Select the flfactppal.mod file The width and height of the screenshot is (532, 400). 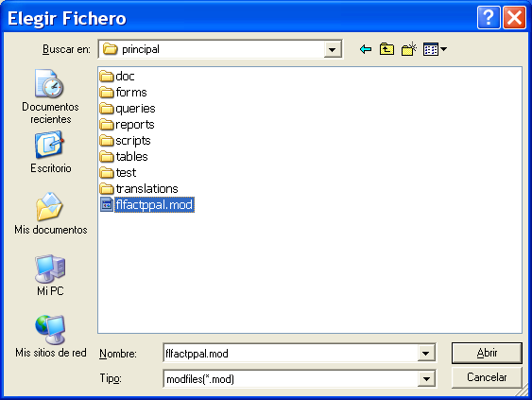coord(147,205)
